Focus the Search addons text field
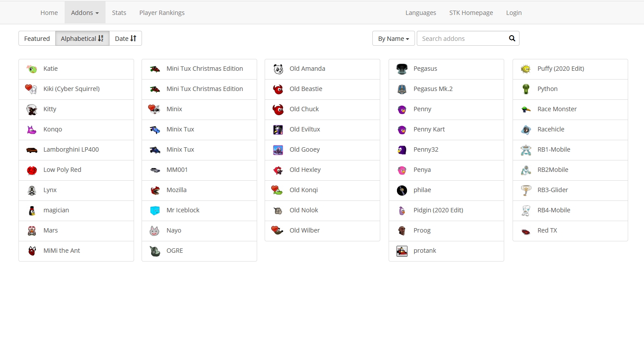 pos(462,38)
